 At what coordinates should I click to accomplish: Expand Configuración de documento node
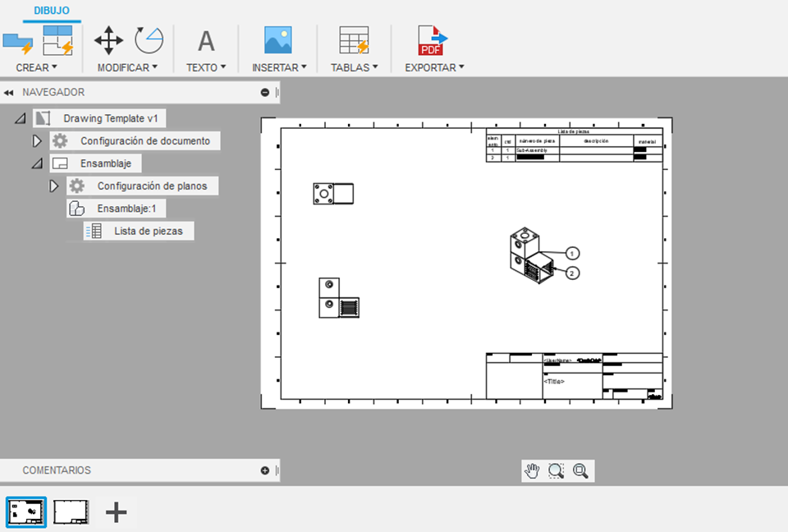coord(37,141)
